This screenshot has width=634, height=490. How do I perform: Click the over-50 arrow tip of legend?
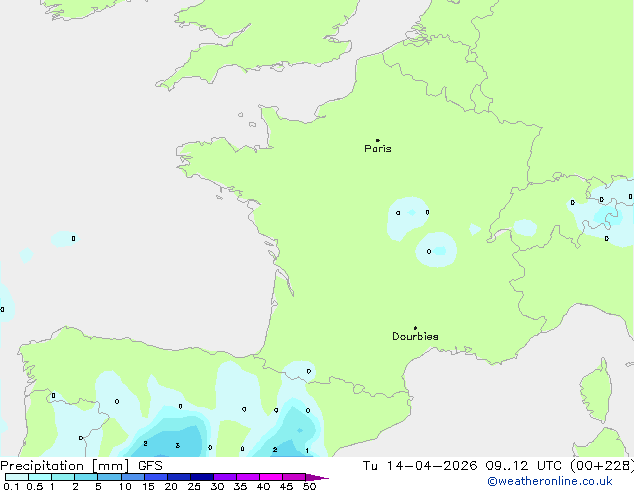317,477
